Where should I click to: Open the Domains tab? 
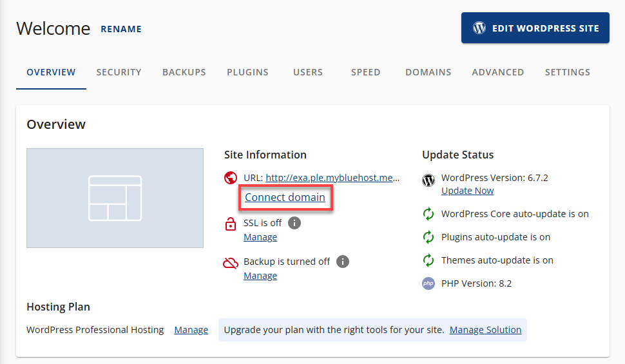[428, 72]
